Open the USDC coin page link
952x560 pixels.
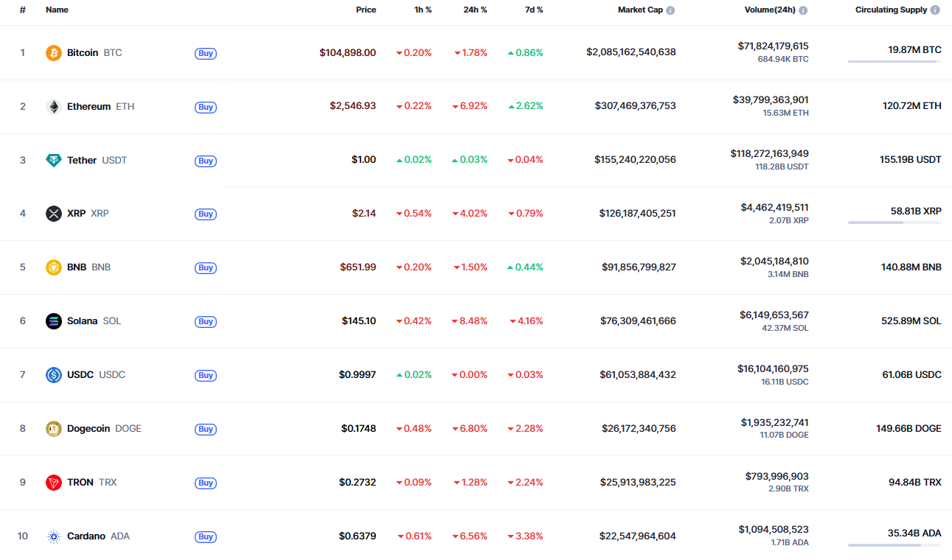point(80,375)
